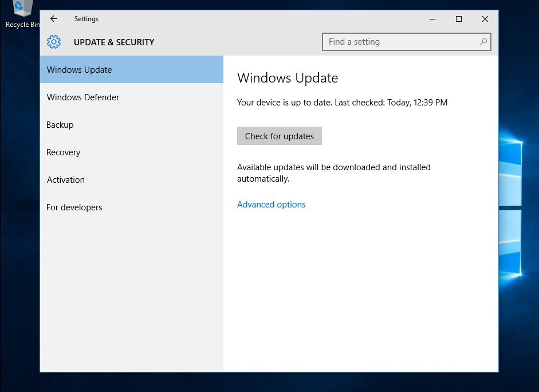
Task: Minimize the Settings window
Action: [432, 19]
